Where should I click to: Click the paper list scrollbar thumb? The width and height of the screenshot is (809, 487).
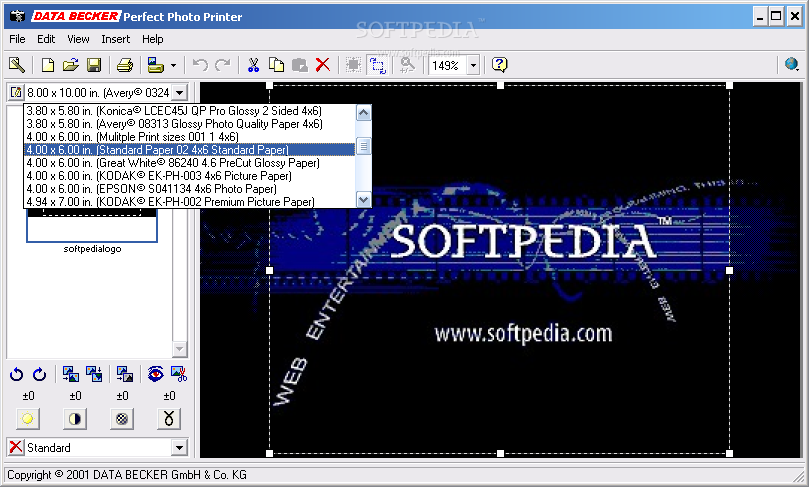coord(364,147)
